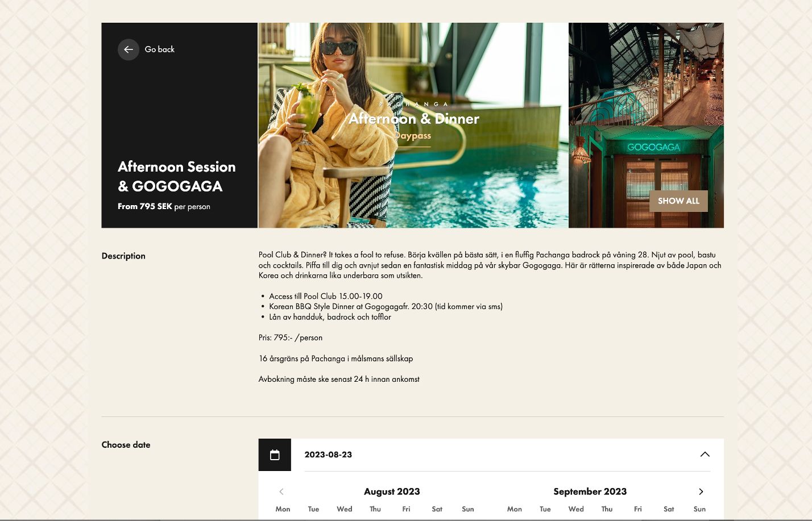Open the GOGOGAGA neon entrance photo
Image resolution: width=812 pixels, height=521 pixels.
point(647,177)
